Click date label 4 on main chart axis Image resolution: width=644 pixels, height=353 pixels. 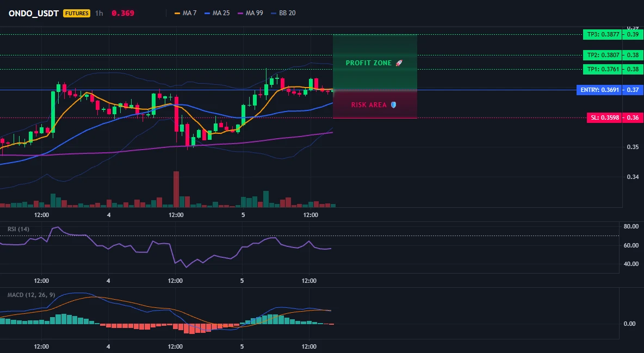(108, 215)
